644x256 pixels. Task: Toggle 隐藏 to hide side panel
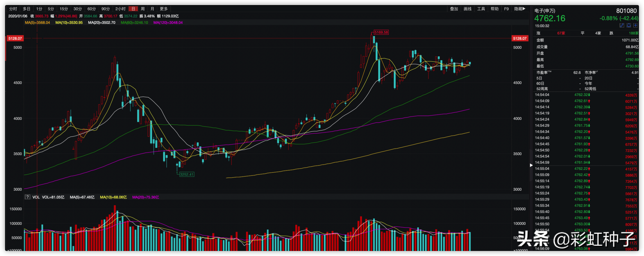click(x=519, y=9)
